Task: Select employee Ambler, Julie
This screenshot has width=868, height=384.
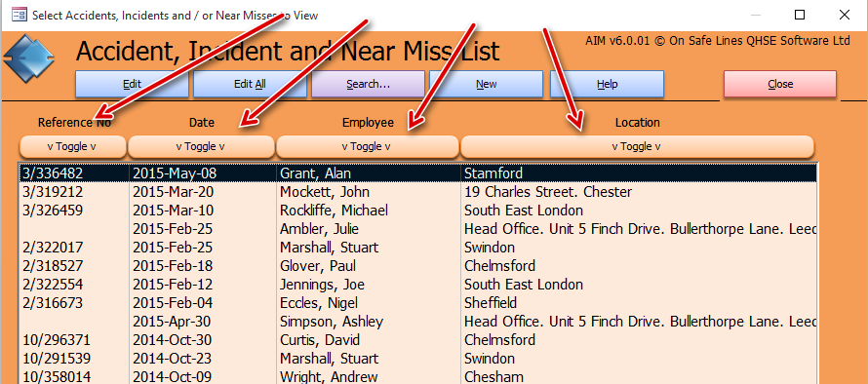Action: click(x=319, y=229)
